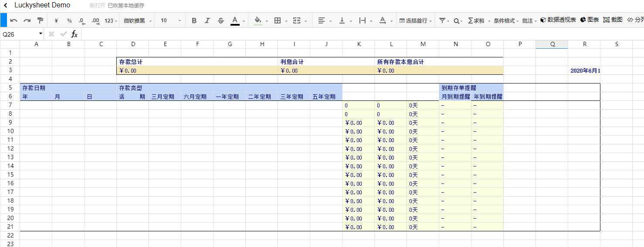This screenshot has height=247, width=644.
Task: Set text rotation
Action: coord(383,20)
